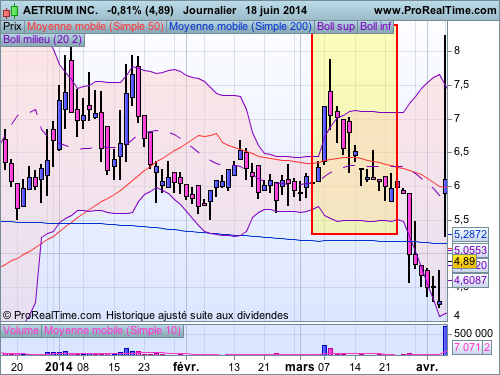The height and width of the screenshot is (375, 500).
Task: Click the yellow 4,89 current price tag
Action: coord(464,261)
